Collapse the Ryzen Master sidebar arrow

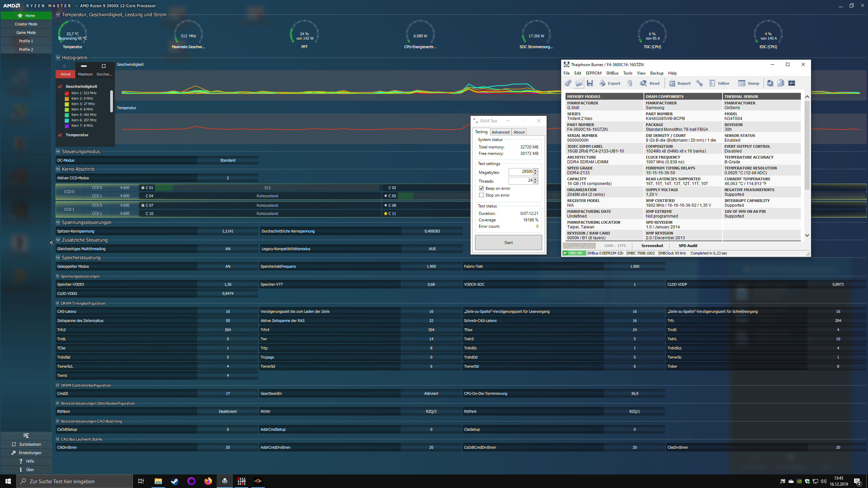pos(51,243)
